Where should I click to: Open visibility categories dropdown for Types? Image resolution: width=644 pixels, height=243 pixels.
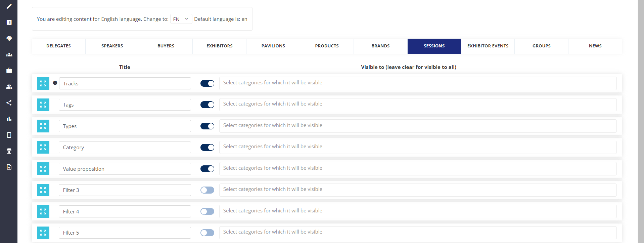tap(418, 126)
